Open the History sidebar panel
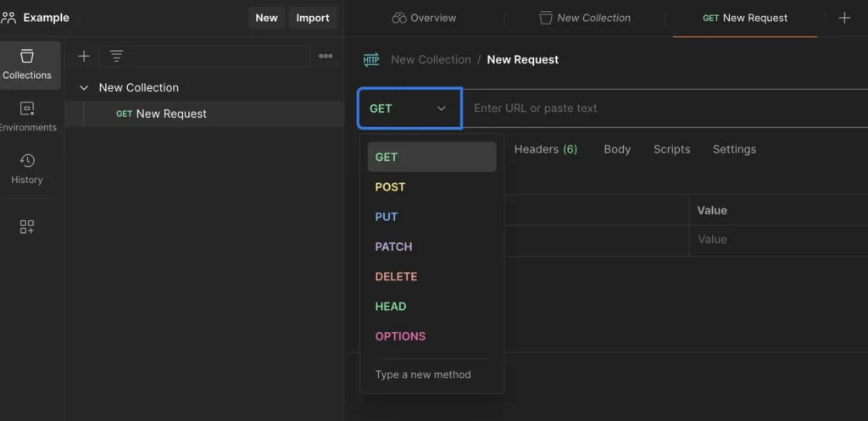Viewport: 868px width, 421px height. click(x=27, y=169)
